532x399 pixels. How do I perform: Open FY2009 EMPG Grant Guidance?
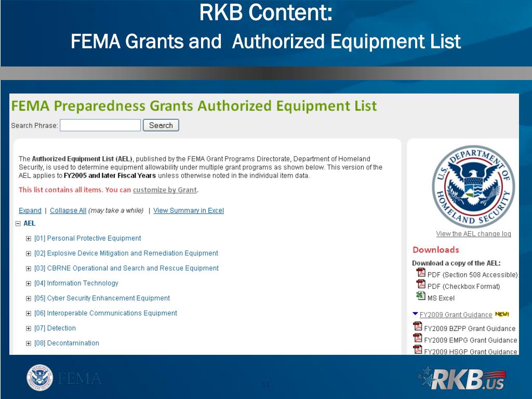(x=471, y=340)
